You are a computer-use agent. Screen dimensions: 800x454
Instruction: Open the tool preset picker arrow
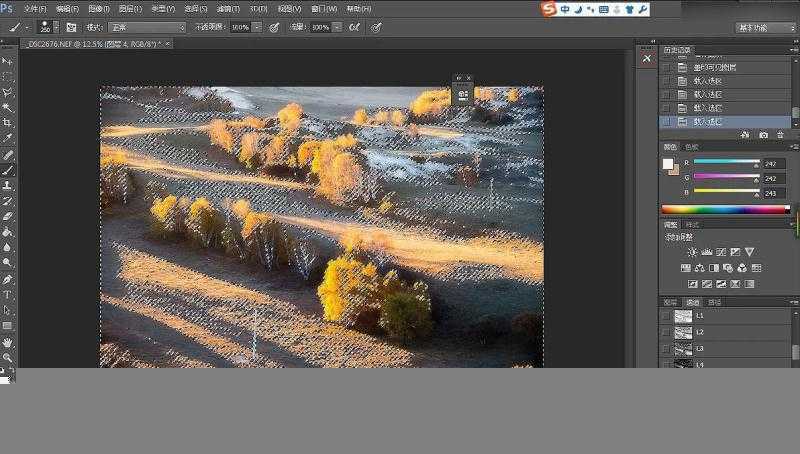28,27
